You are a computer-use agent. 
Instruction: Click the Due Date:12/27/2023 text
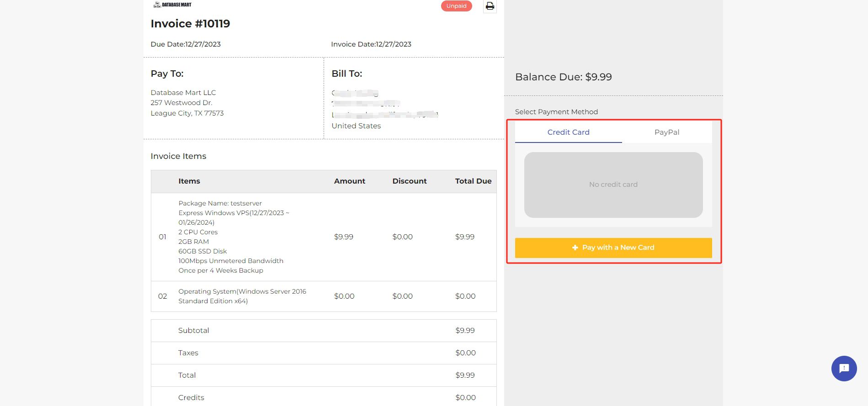point(186,44)
